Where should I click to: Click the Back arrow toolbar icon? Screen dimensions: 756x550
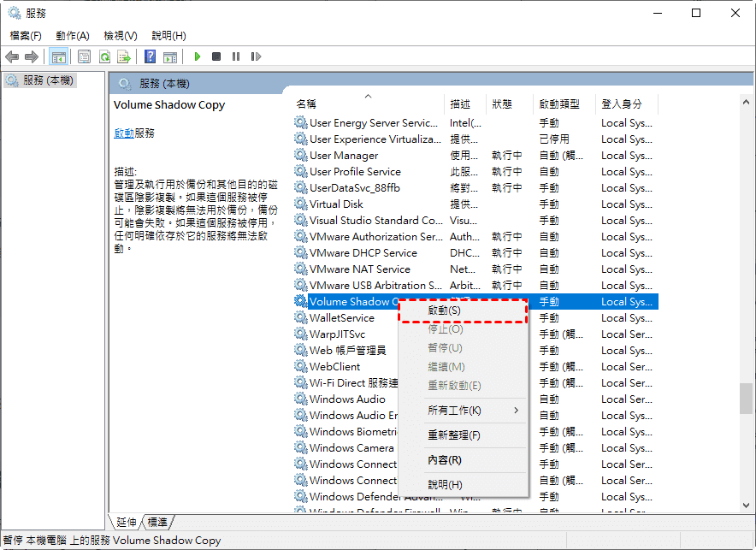tap(12, 56)
